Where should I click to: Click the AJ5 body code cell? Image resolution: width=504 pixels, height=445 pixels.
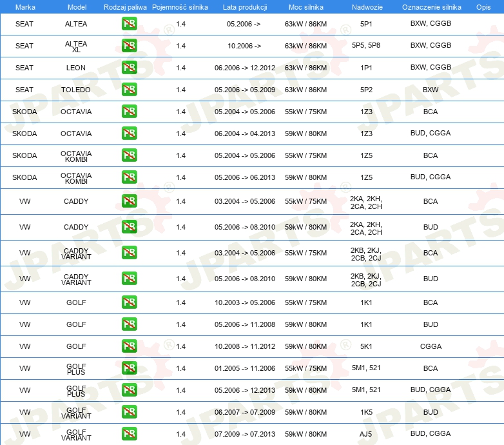pos(365,434)
